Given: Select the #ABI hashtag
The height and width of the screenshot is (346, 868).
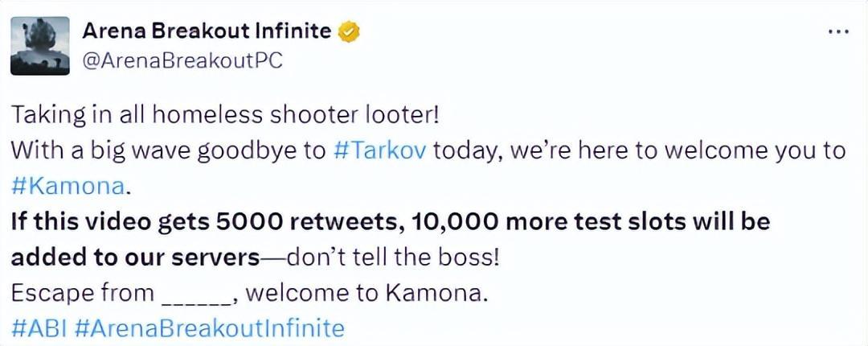Looking at the screenshot, I should click(x=40, y=327).
